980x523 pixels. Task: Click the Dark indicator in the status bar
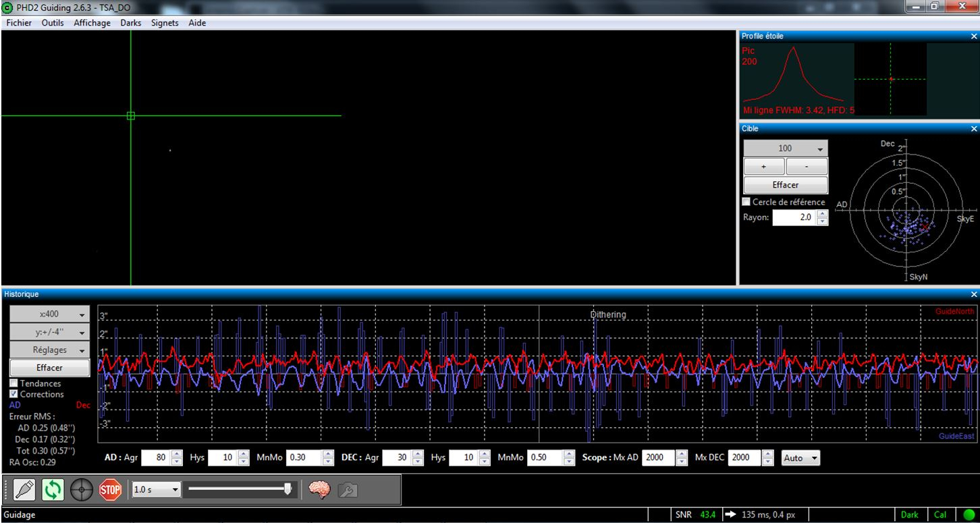point(910,515)
